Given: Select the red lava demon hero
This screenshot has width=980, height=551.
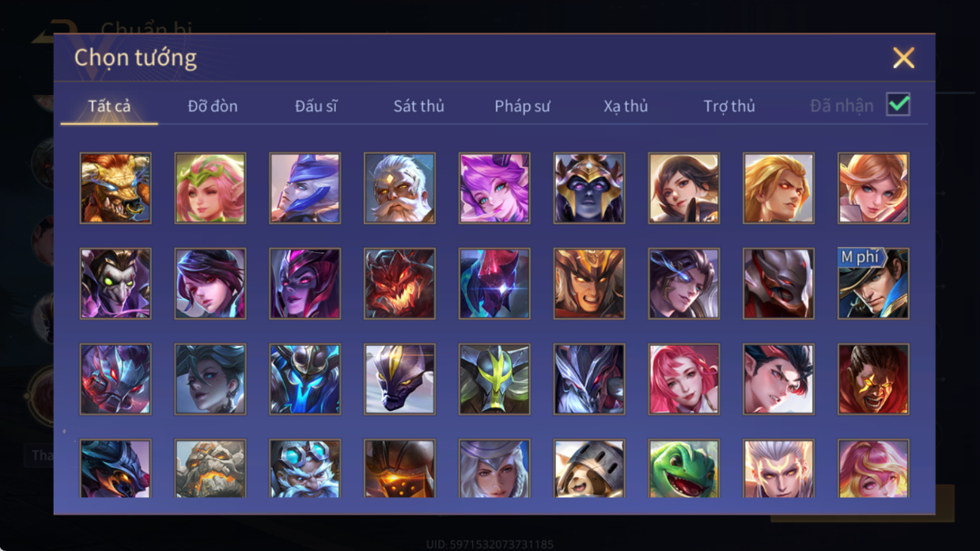Looking at the screenshot, I should click(399, 283).
